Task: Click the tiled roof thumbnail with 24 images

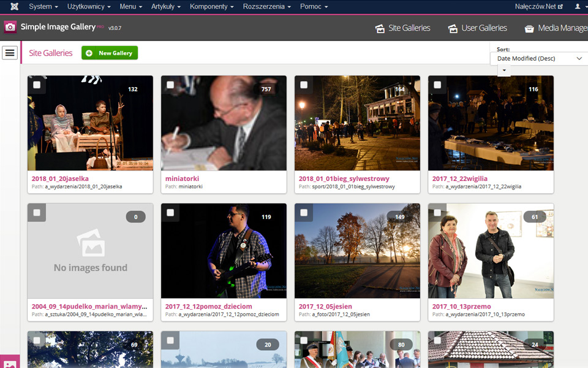Action: point(491,350)
